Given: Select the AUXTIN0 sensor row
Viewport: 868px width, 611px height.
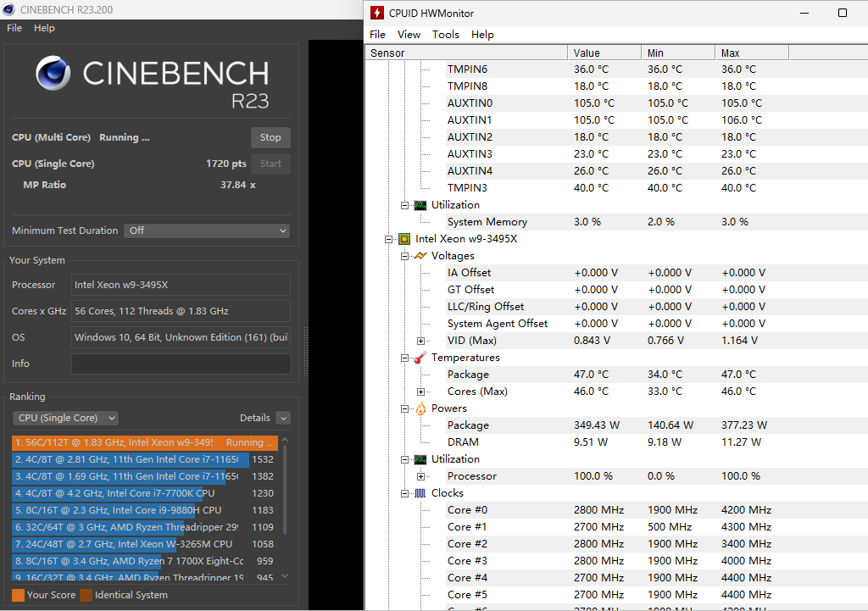Looking at the screenshot, I should pos(616,103).
